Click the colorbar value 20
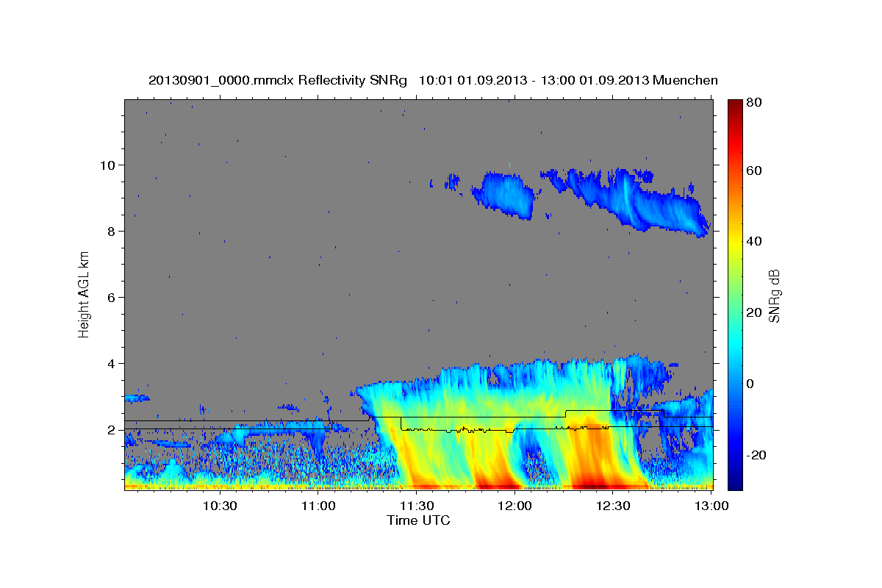The width and height of the screenshot is (882, 588). coord(753,312)
